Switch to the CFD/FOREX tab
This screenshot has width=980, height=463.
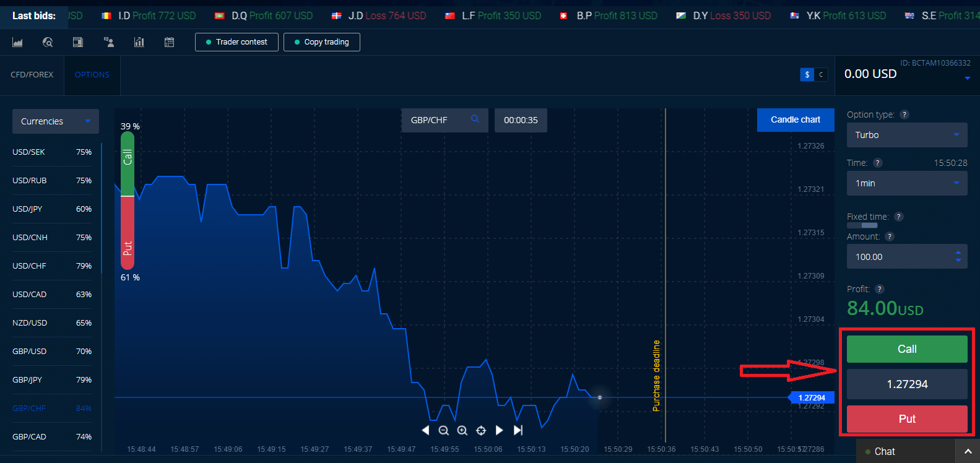coord(32,74)
